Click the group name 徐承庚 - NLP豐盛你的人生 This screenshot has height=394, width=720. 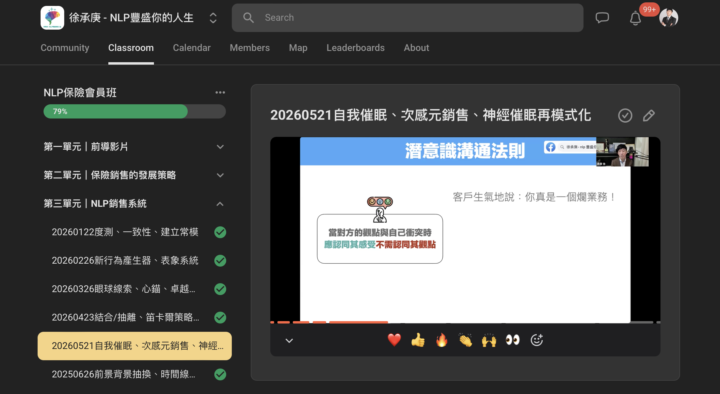coord(131,17)
